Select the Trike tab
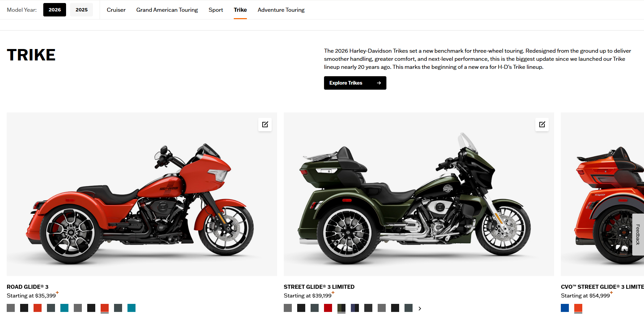This screenshot has height=320, width=644. (x=240, y=10)
